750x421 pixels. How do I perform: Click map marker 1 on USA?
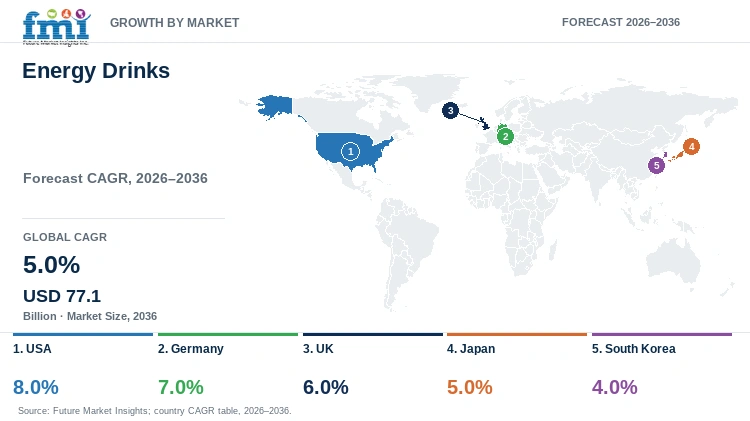coord(350,152)
